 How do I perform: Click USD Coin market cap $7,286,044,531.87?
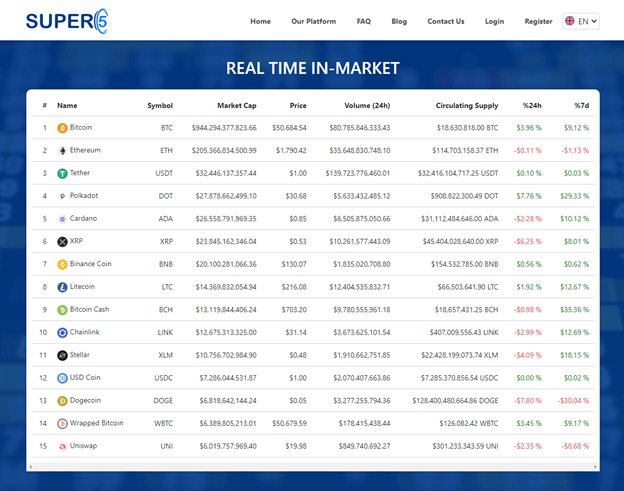[x=228, y=378]
